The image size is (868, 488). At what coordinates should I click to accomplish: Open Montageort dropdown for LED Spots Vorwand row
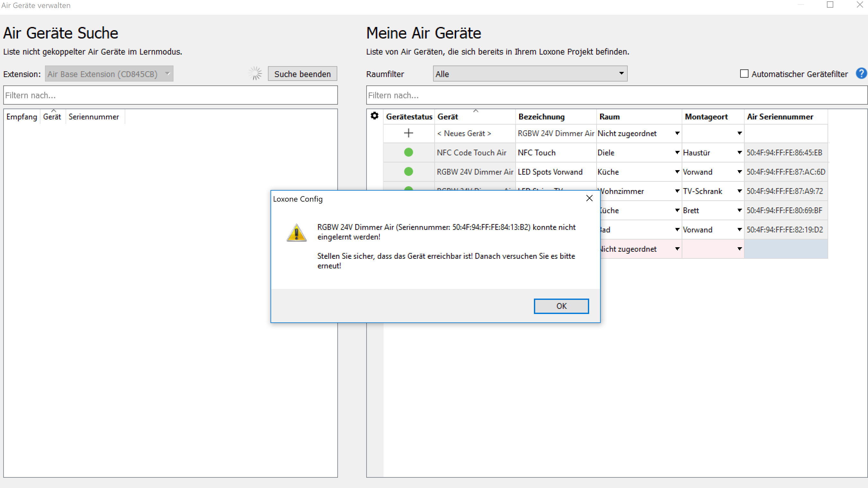coord(739,172)
